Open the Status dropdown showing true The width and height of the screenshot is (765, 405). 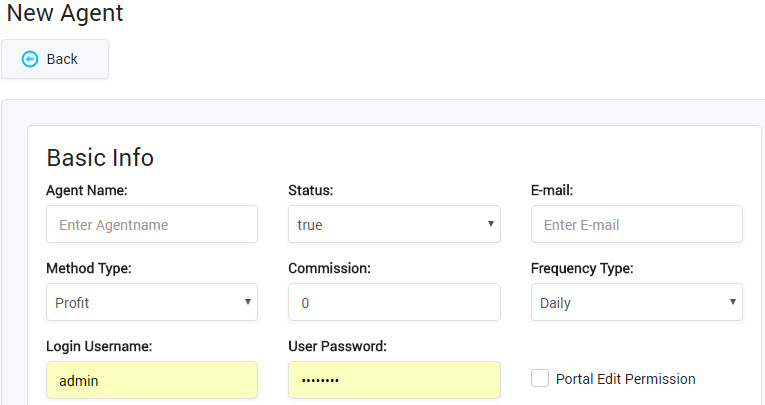[394, 224]
